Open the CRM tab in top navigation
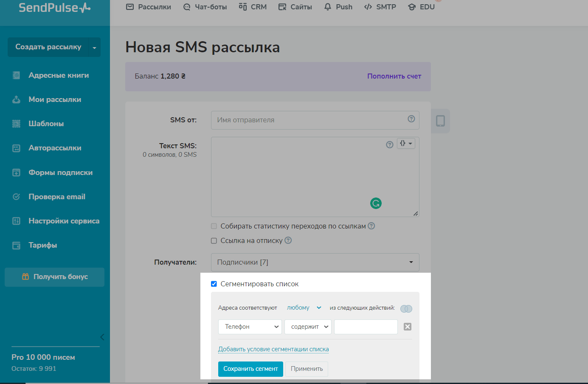The height and width of the screenshot is (384, 588). pyautogui.click(x=253, y=7)
